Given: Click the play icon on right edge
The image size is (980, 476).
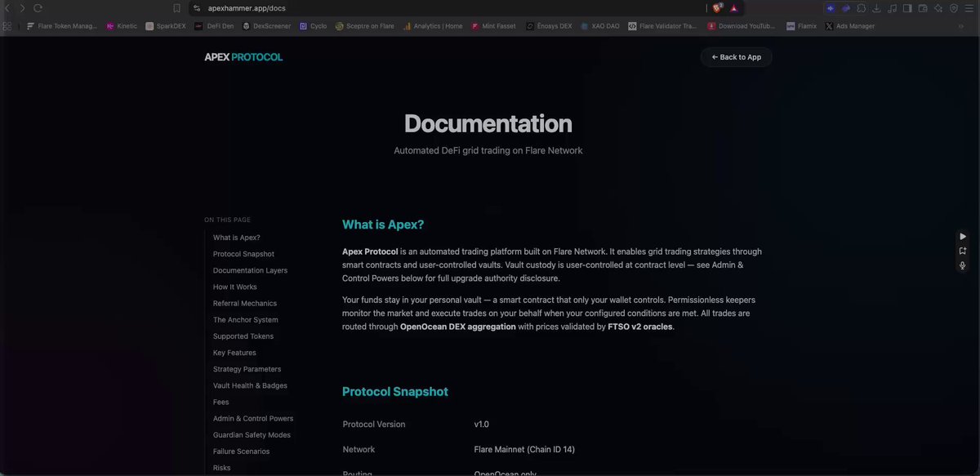Looking at the screenshot, I should (x=963, y=236).
